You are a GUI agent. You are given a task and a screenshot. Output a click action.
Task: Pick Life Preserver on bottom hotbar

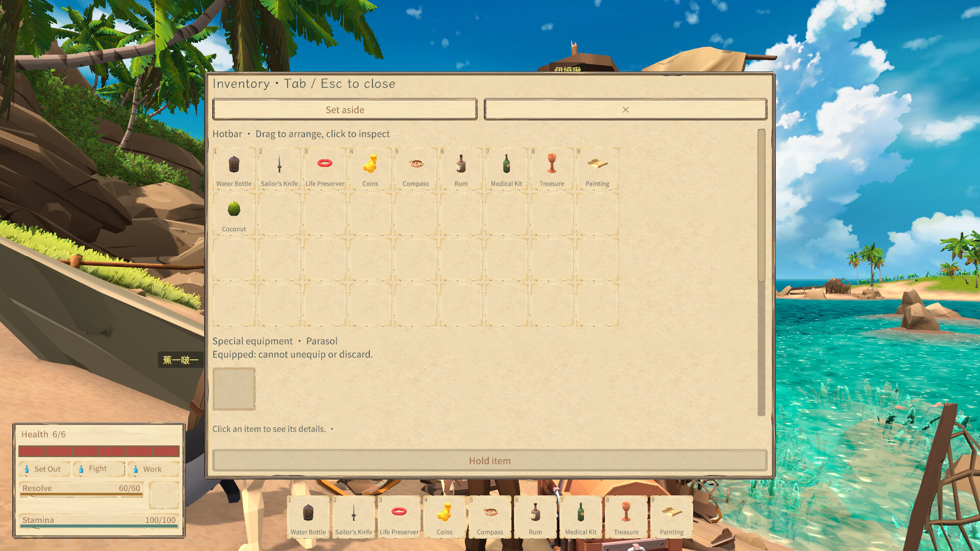pyautogui.click(x=399, y=517)
